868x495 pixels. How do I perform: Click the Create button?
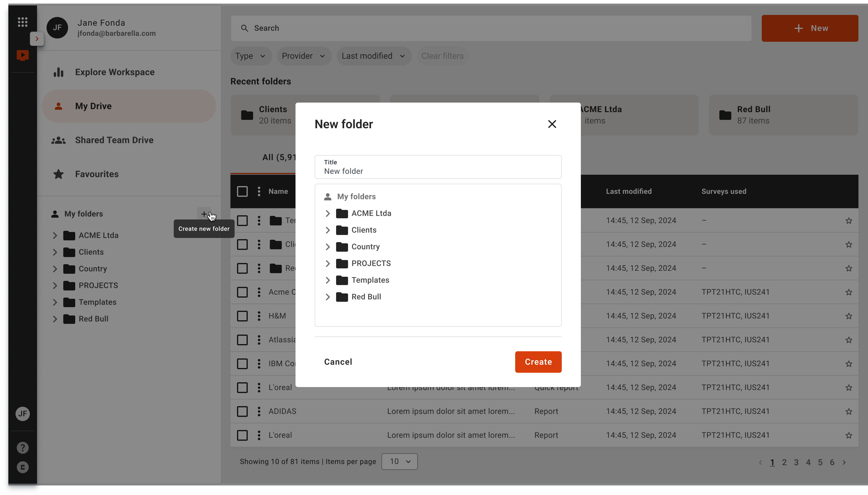(x=538, y=362)
